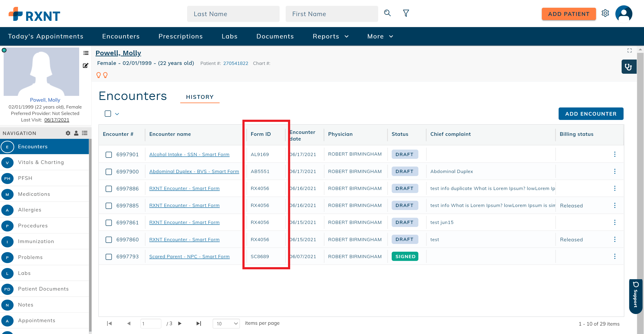
Task: Toggle the select-all checkbox above the encounters table
Action: point(108,114)
